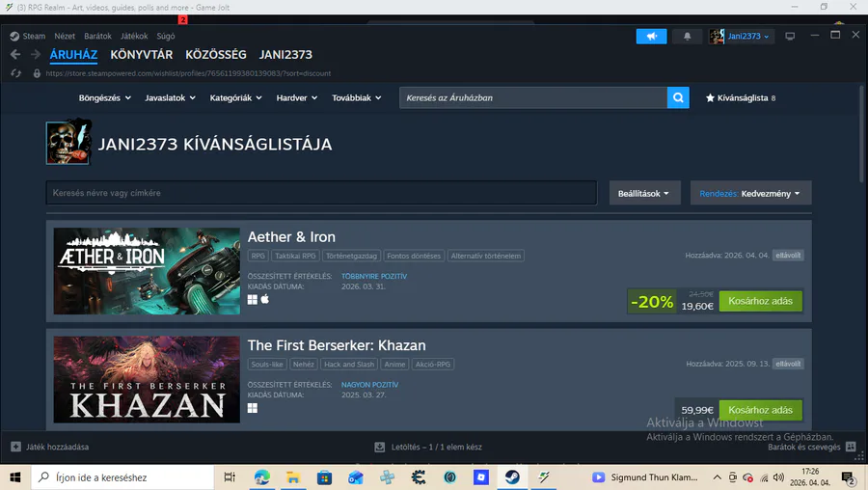Screen dimensions: 868x490
Task: Open the Aether & Iron title link
Action: pyautogui.click(x=291, y=237)
